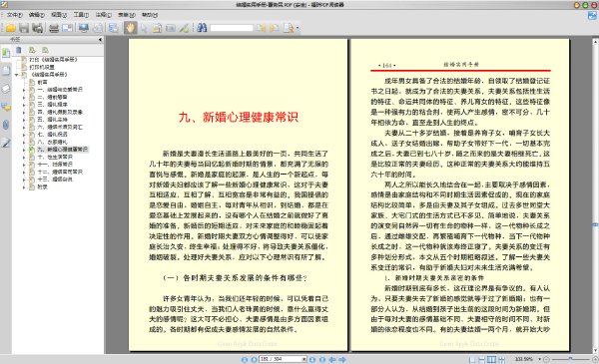The width and height of the screenshot is (599, 364).
Task: Click the vertical document scrollbar
Action: click(x=595, y=195)
